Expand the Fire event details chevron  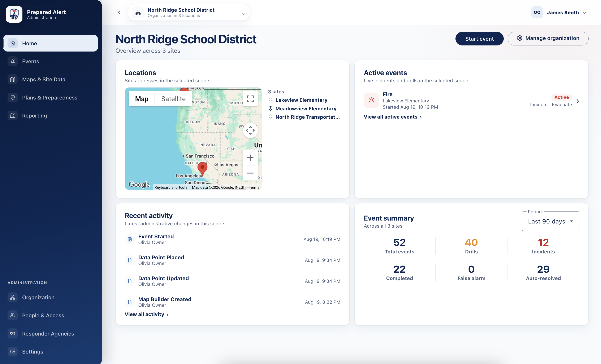[x=578, y=101]
